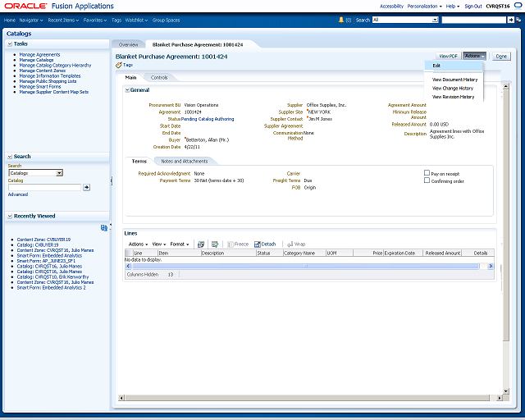Collapse the General section
This screenshot has width=525, height=420.
click(x=127, y=90)
